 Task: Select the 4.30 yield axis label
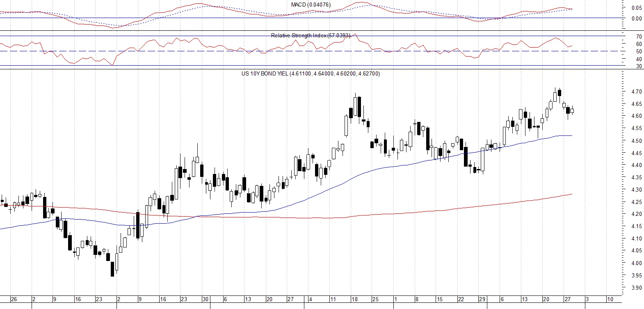[637, 190]
